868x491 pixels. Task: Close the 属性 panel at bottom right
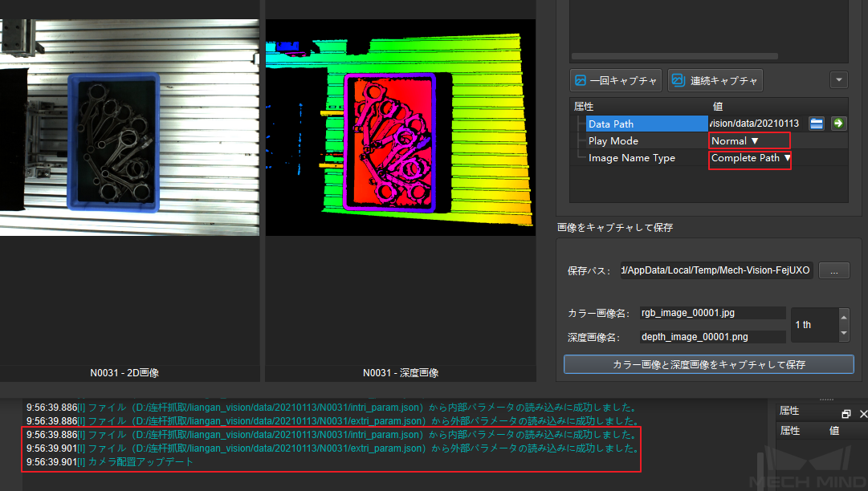coord(863,414)
